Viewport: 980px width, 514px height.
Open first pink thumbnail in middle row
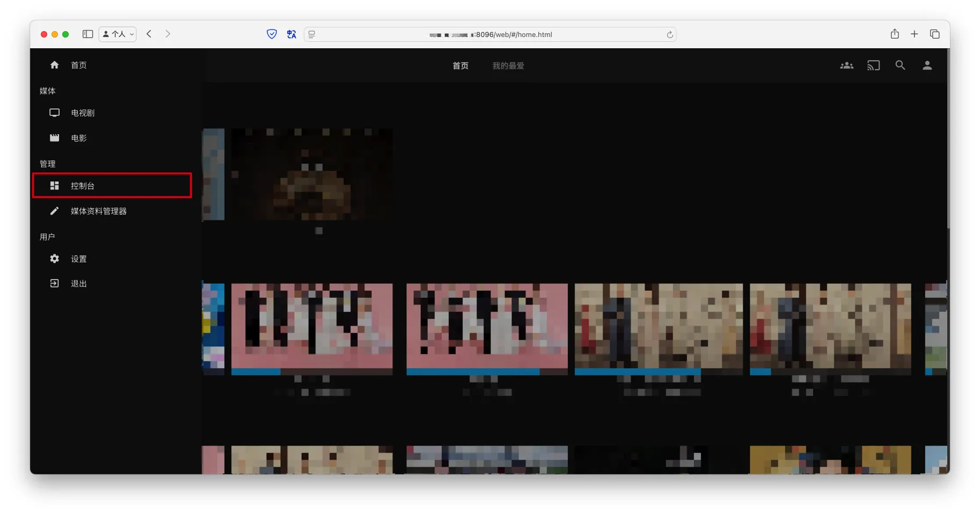pos(312,326)
